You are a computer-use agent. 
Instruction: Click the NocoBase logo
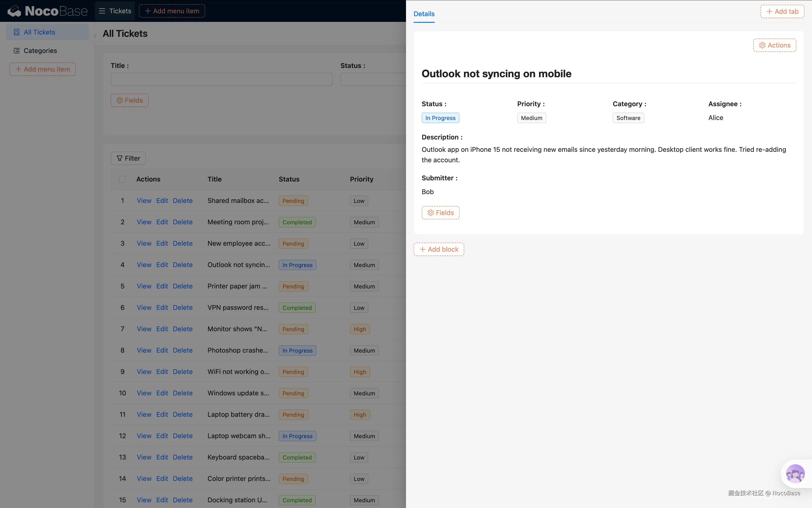(x=47, y=11)
